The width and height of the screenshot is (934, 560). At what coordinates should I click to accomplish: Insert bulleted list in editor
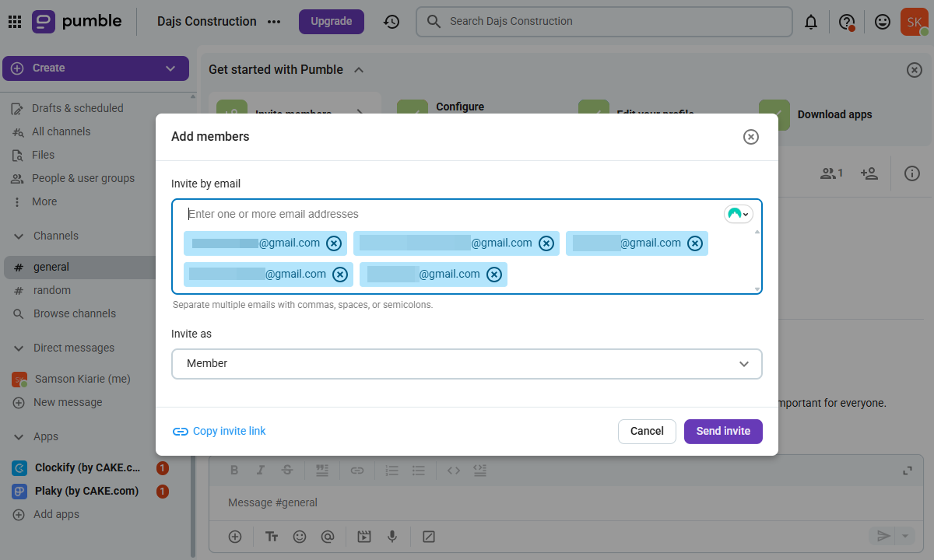click(419, 471)
